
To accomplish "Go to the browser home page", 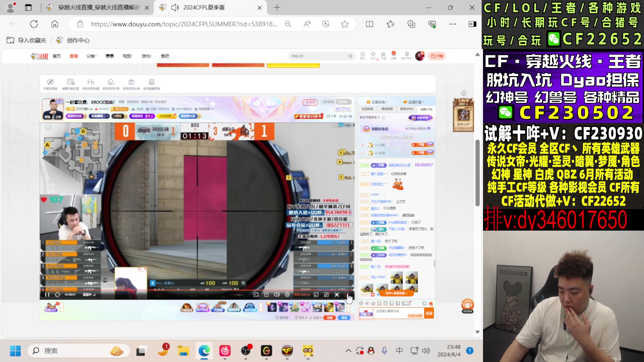I will [x=55, y=24].
